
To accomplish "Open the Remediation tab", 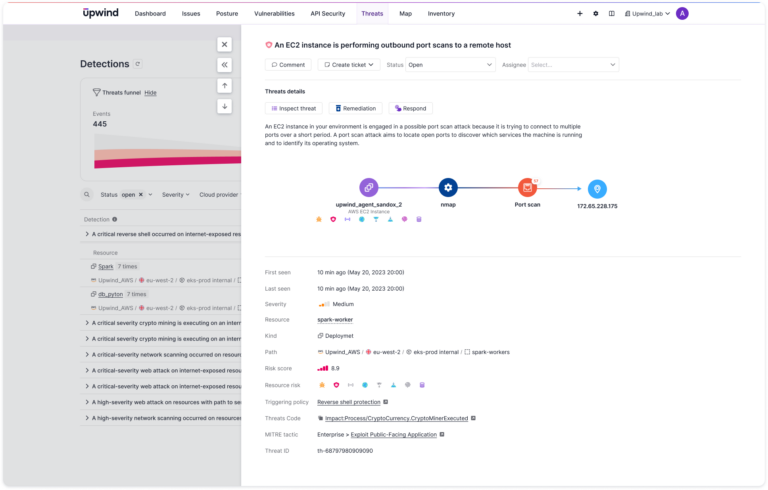I will click(356, 108).
